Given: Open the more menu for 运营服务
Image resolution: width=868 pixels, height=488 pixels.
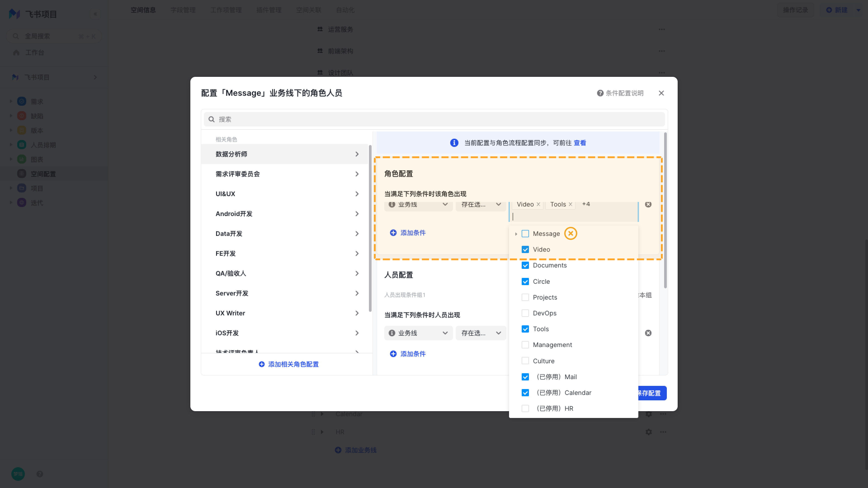Looking at the screenshot, I should tap(662, 29).
